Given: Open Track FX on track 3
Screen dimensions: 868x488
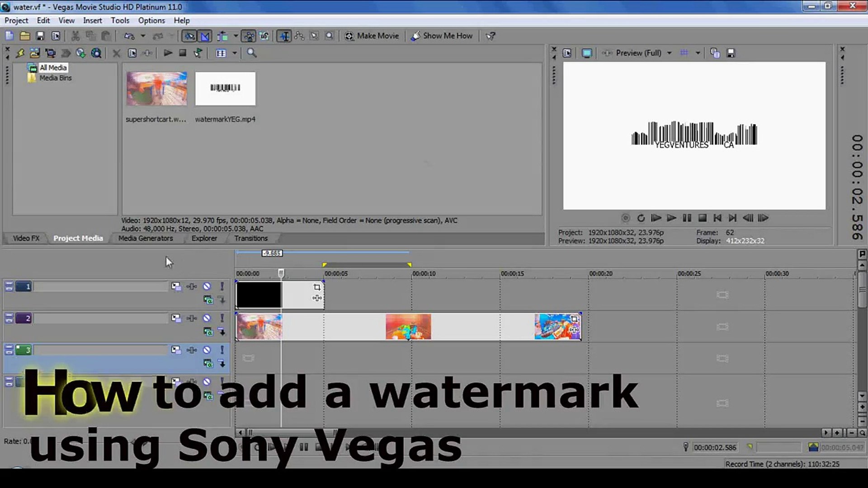Looking at the screenshot, I should click(x=192, y=350).
